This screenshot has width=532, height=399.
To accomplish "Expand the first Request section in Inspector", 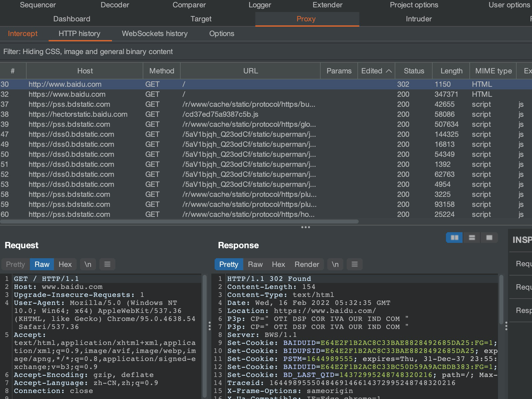I will point(523,264).
